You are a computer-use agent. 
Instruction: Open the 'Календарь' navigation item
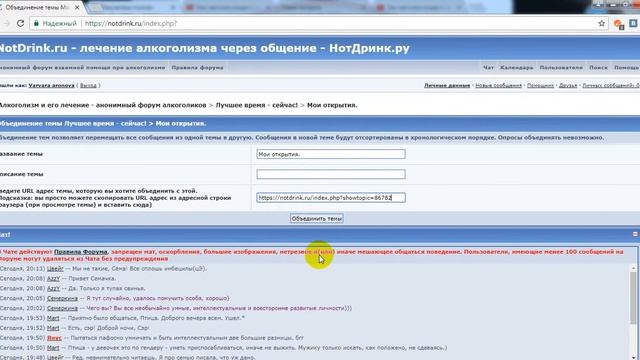pos(517,67)
